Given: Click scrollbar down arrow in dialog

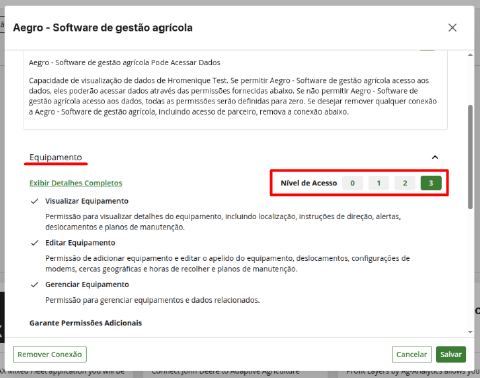Looking at the screenshot, I should 470,332.
